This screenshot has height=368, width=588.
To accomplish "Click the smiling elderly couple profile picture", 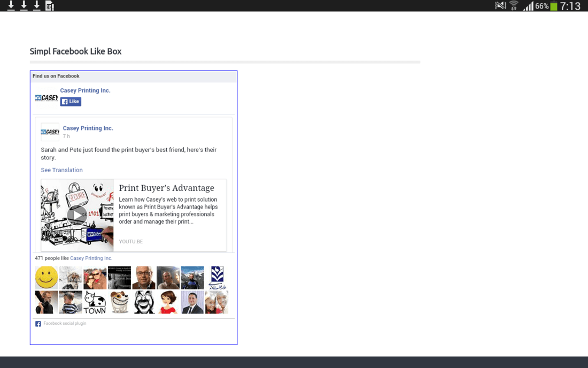I will pyautogui.click(x=216, y=302).
